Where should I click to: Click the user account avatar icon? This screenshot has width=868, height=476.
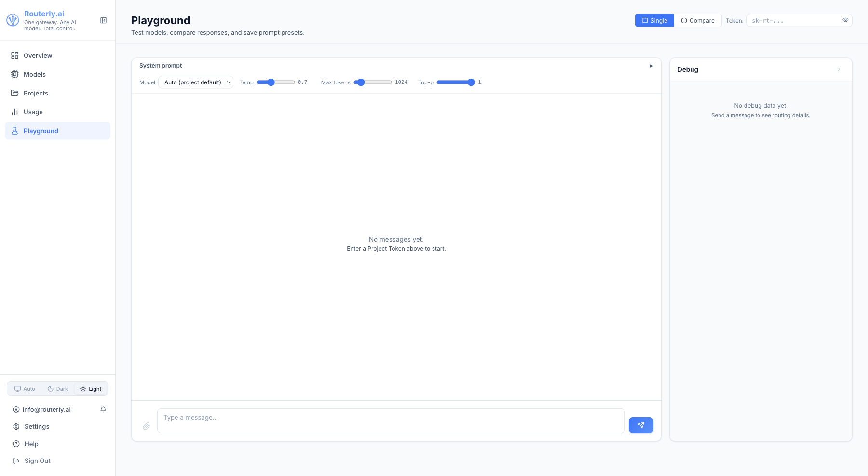pos(16,409)
